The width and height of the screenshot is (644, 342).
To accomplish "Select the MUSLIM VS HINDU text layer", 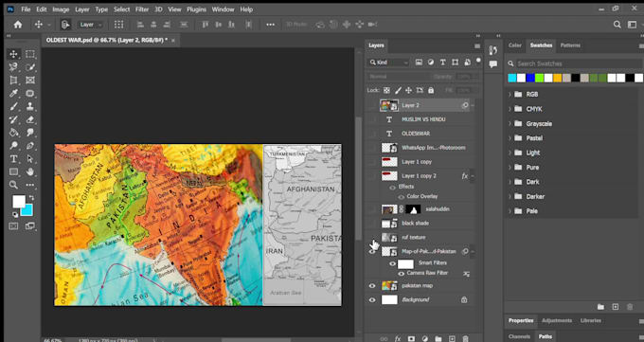I will tap(423, 119).
